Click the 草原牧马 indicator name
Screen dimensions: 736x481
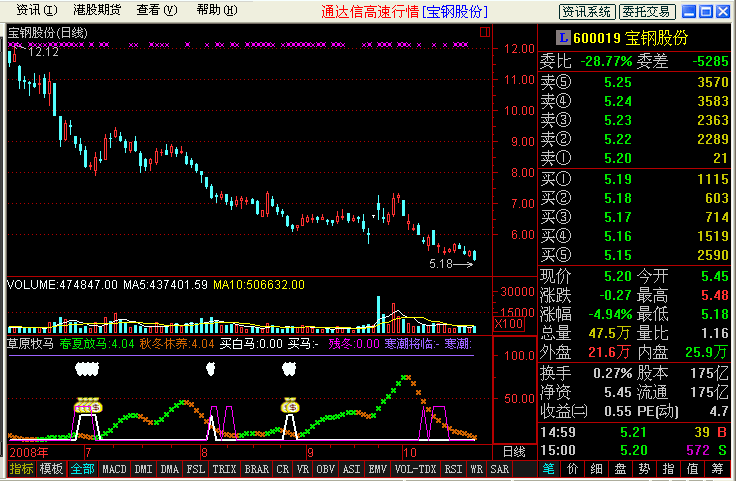[31, 344]
